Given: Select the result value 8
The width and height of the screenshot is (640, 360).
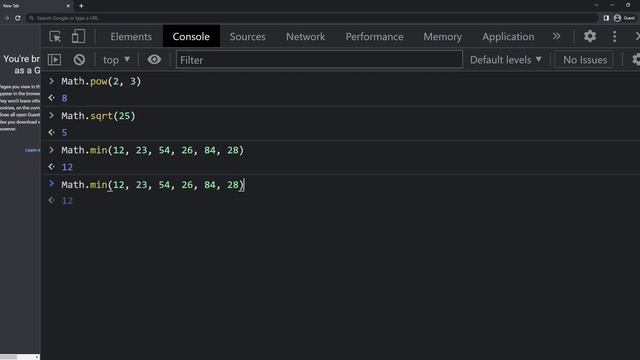Looking at the screenshot, I should click(x=64, y=98).
